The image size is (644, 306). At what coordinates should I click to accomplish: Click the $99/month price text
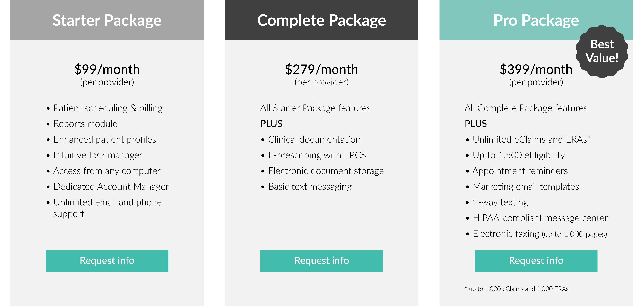[107, 69]
